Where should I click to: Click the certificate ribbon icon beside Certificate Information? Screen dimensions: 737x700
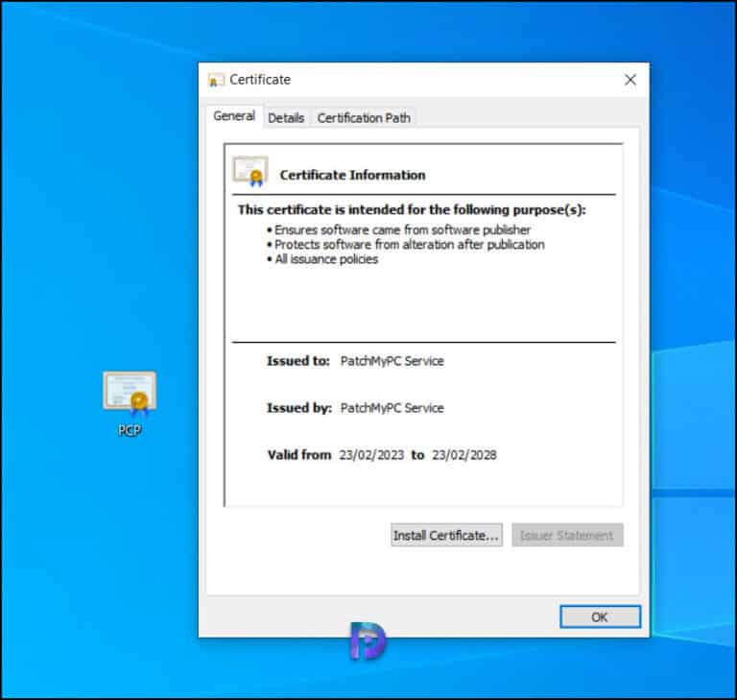(x=250, y=171)
